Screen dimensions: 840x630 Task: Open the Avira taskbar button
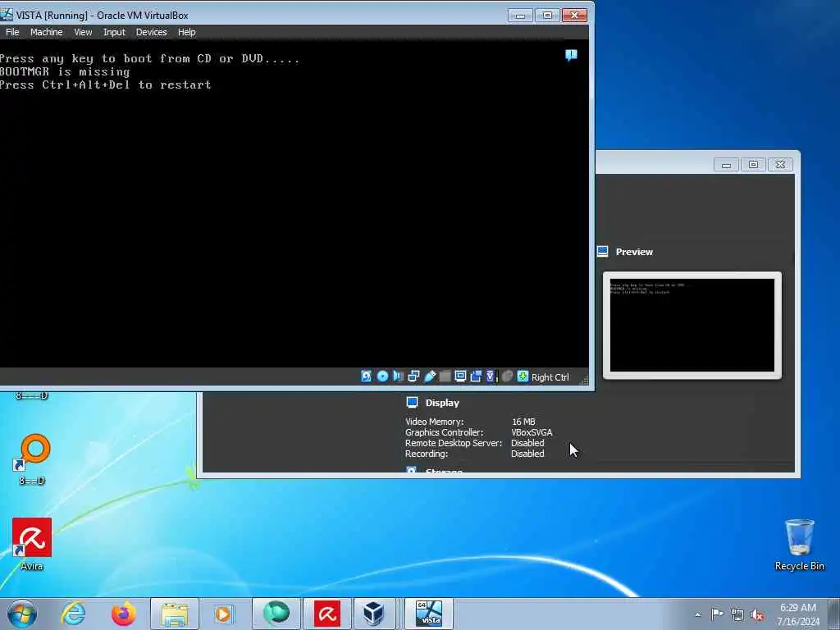[x=326, y=614]
